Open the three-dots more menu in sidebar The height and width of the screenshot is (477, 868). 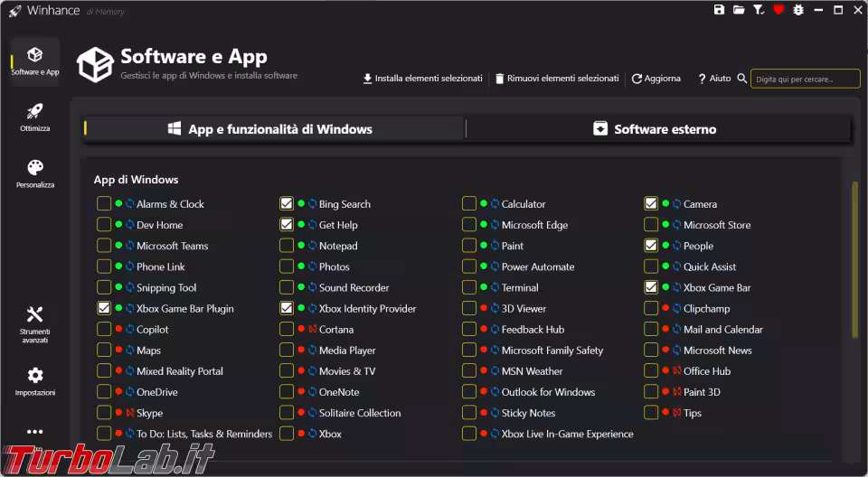[x=35, y=432]
